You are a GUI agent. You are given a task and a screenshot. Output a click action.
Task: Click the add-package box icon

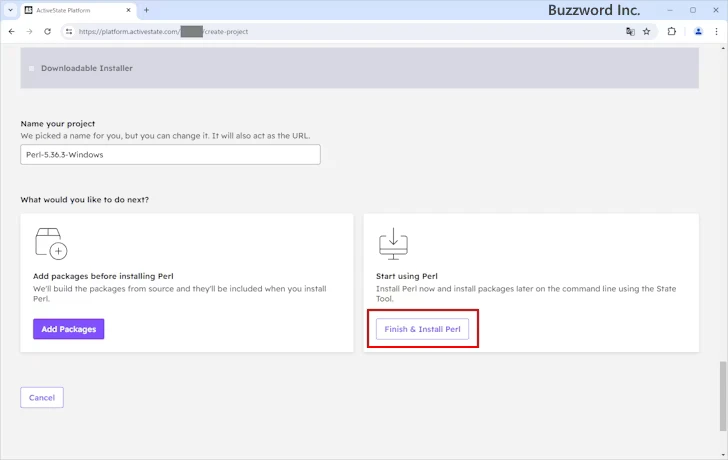(x=51, y=244)
